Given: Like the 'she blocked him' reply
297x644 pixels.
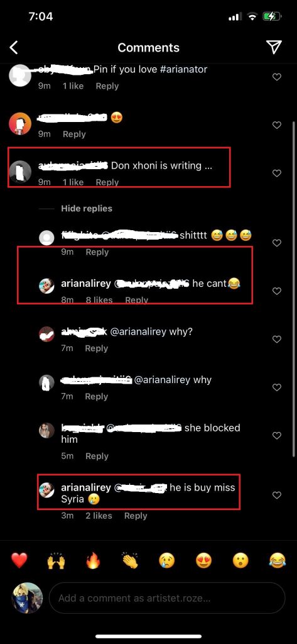Looking at the screenshot, I should [277, 435].
